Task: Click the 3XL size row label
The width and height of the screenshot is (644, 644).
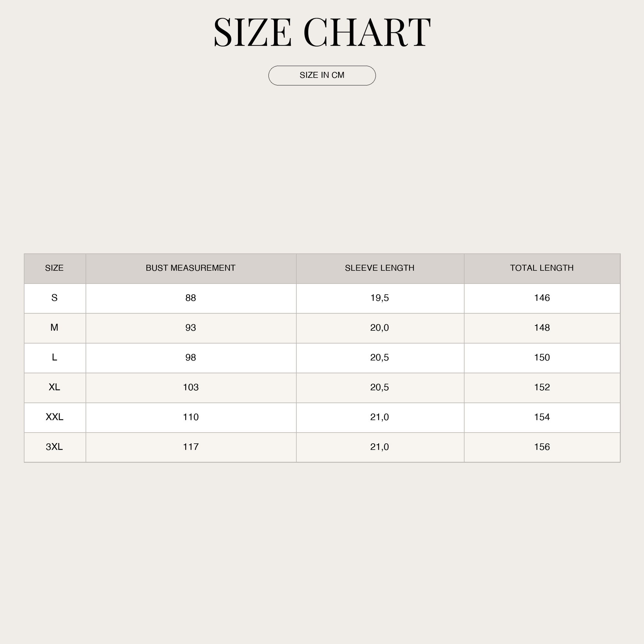Action: 55,447
